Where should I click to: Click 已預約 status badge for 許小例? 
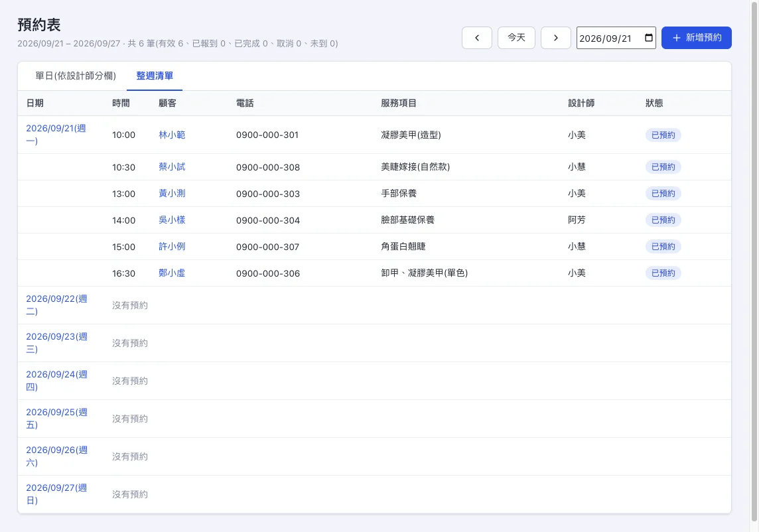click(x=663, y=247)
